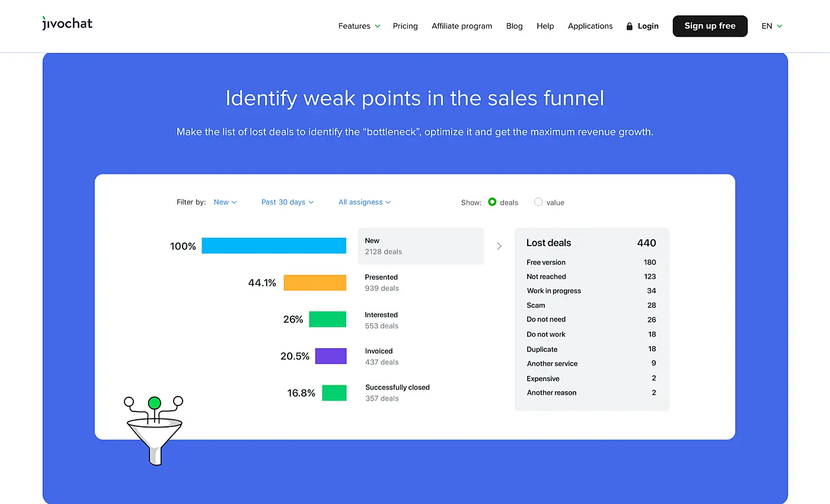This screenshot has width=830, height=504.
Task: Click the lock icon beside Login
Action: [628, 25]
